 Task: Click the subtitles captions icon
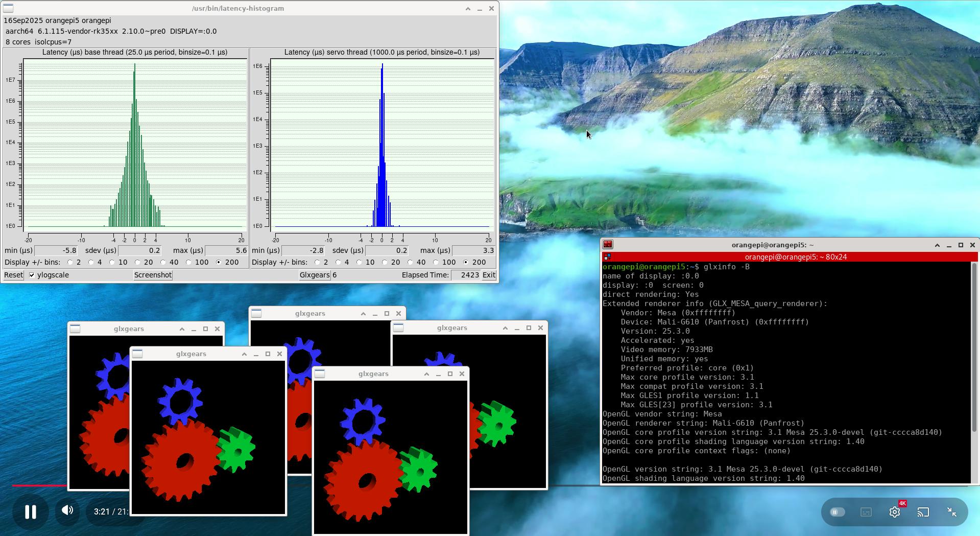click(x=866, y=512)
